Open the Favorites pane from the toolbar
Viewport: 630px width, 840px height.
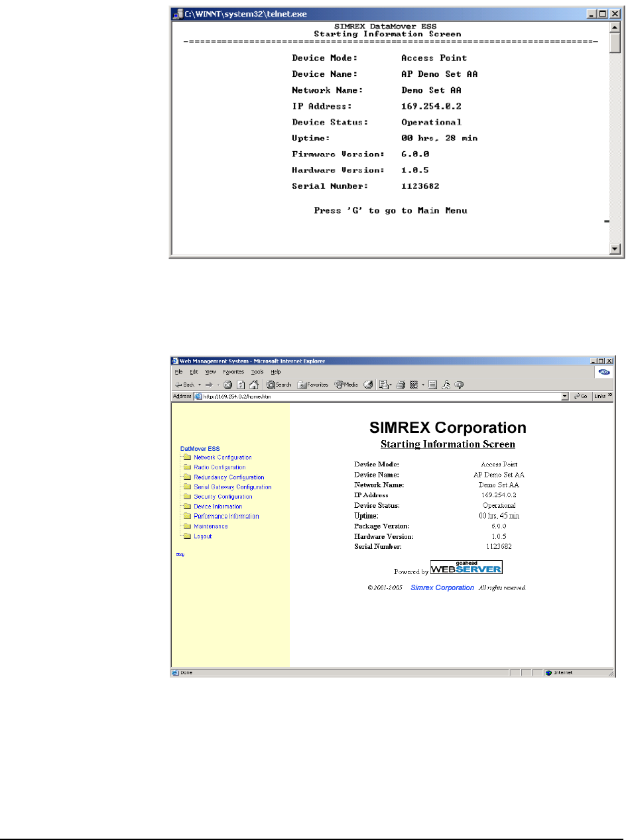pyautogui.click(x=312, y=385)
